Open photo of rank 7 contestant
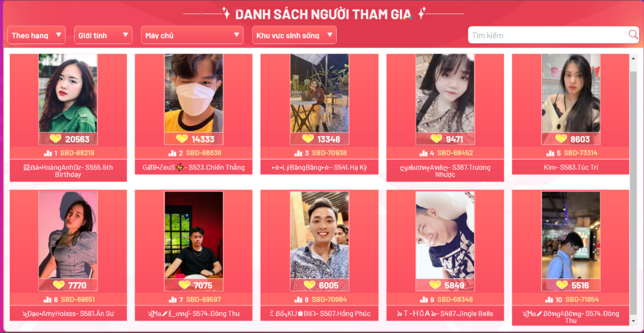This screenshot has width=644, height=333. (x=194, y=234)
